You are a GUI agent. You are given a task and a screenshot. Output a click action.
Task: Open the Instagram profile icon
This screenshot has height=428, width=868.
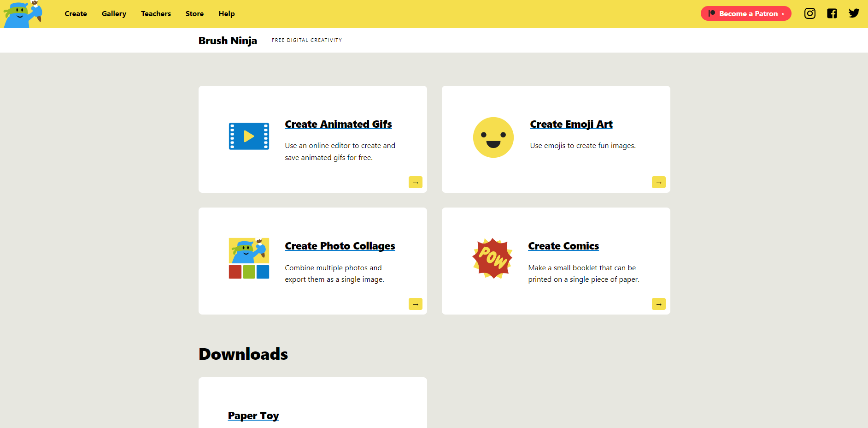coord(809,13)
